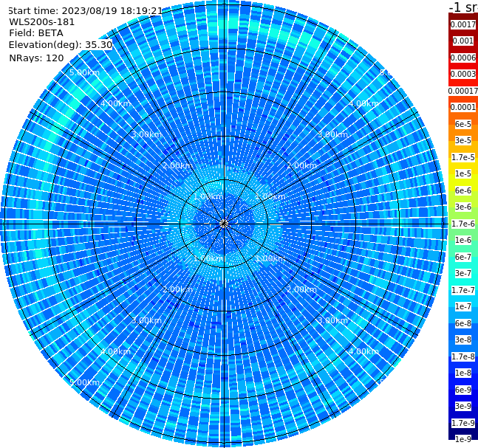Click the NRays: 120 label
The image size is (478, 448).
(x=37, y=58)
